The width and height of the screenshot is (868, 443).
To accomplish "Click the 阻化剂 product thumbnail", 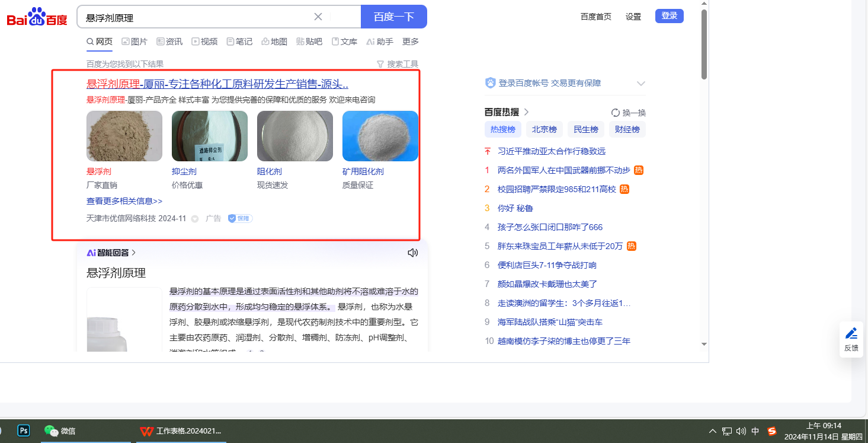I will pos(295,136).
